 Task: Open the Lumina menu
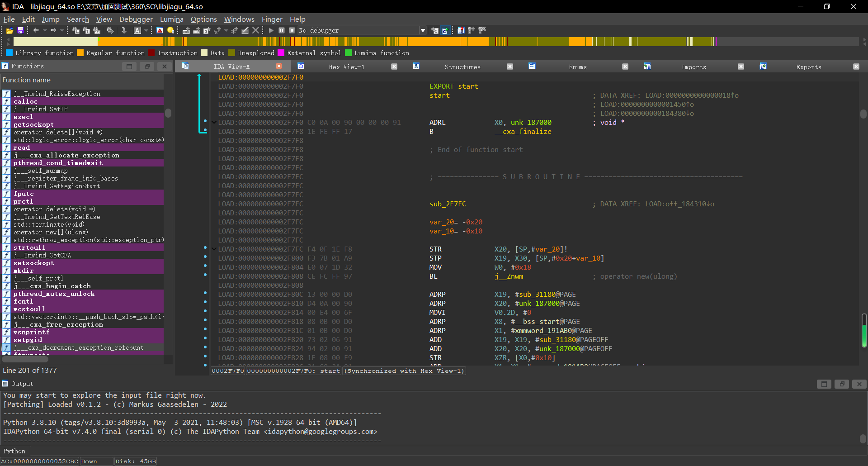pos(172,19)
